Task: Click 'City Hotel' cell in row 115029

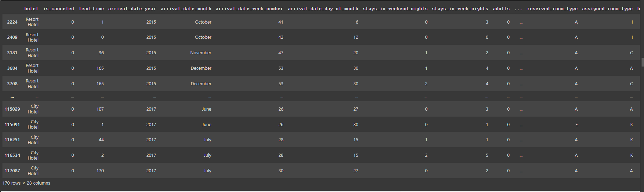Action: coord(33,109)
